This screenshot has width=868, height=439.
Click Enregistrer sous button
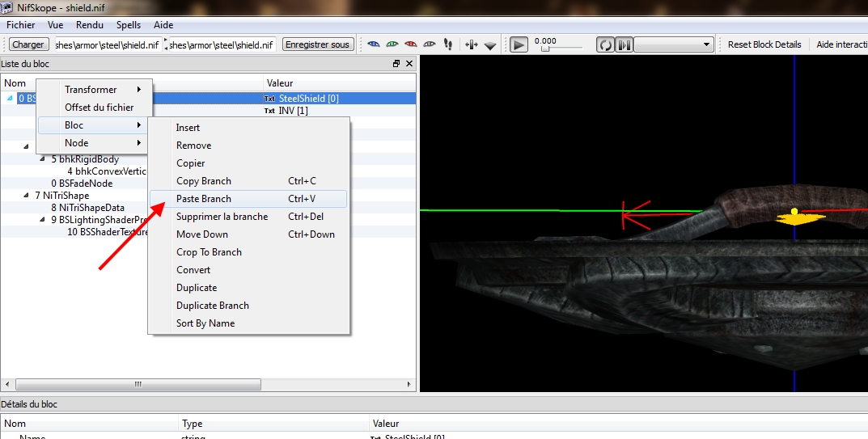coord(317,44)
